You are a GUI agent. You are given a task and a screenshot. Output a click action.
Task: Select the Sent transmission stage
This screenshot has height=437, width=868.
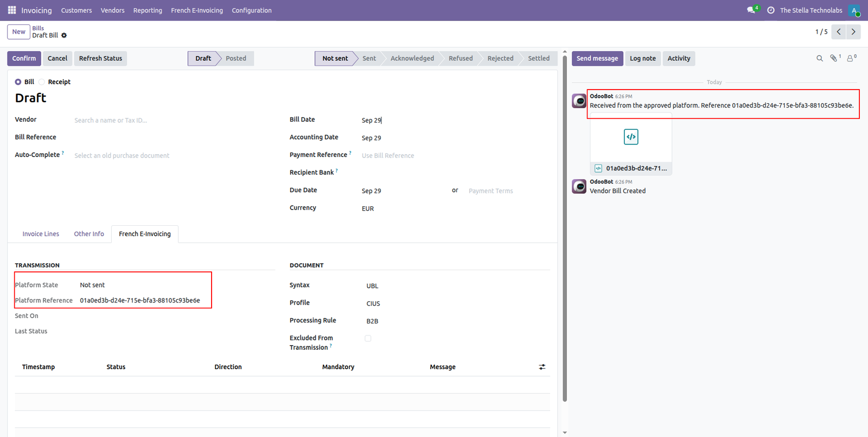tap(369, 58)
